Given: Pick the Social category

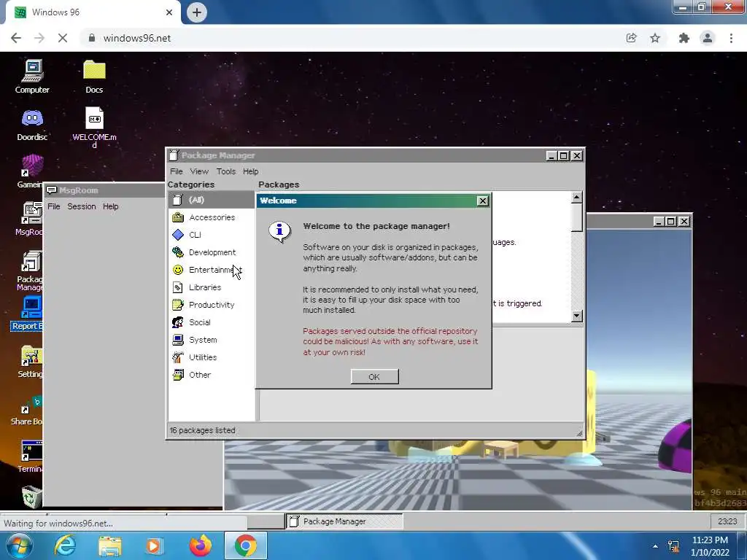Looking at the screenshot, I should [211, 322].
